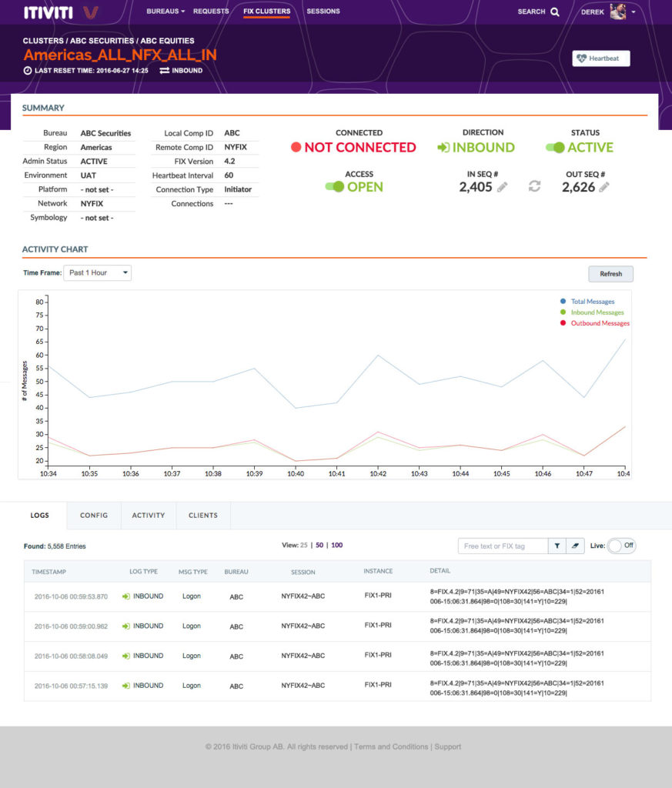Toggle the Active status switch
Screen dimensions: 672x788
tap(556, 147)
